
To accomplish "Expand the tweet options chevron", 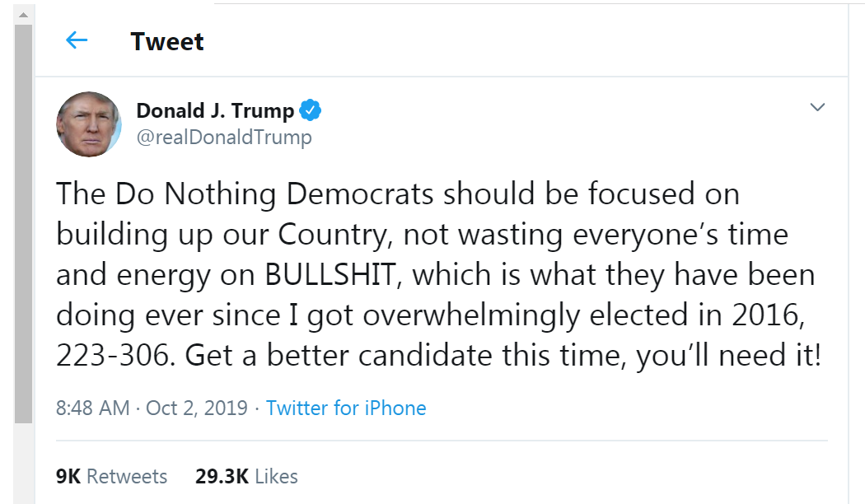I will tap(817, 107).
